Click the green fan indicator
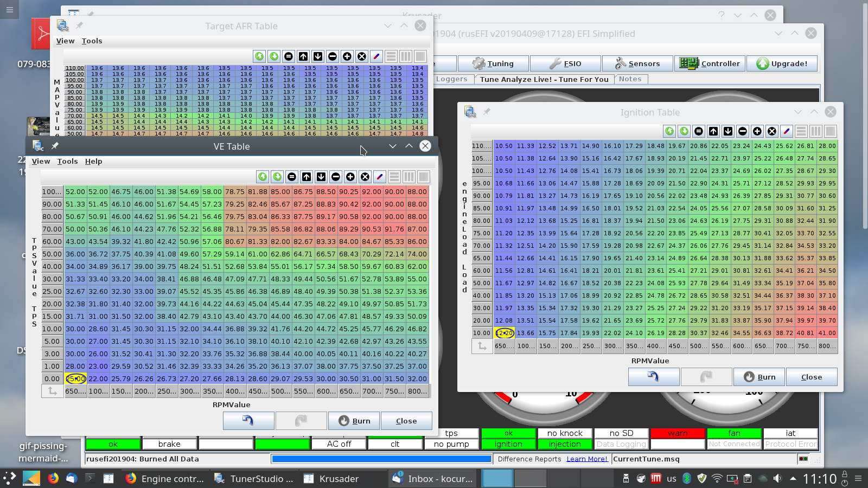The width and height of the screenshot is (868, 488). pyautogui.click(x=734, y=433)
